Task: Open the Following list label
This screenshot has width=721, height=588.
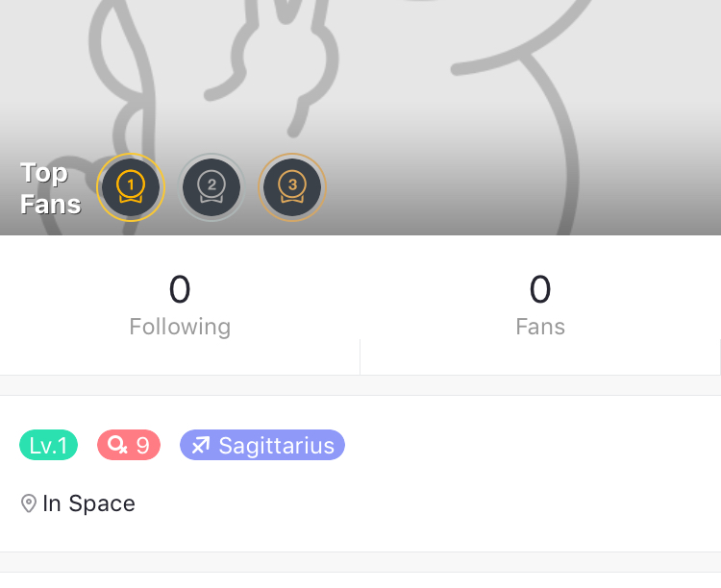Action: tap(180, 327)
